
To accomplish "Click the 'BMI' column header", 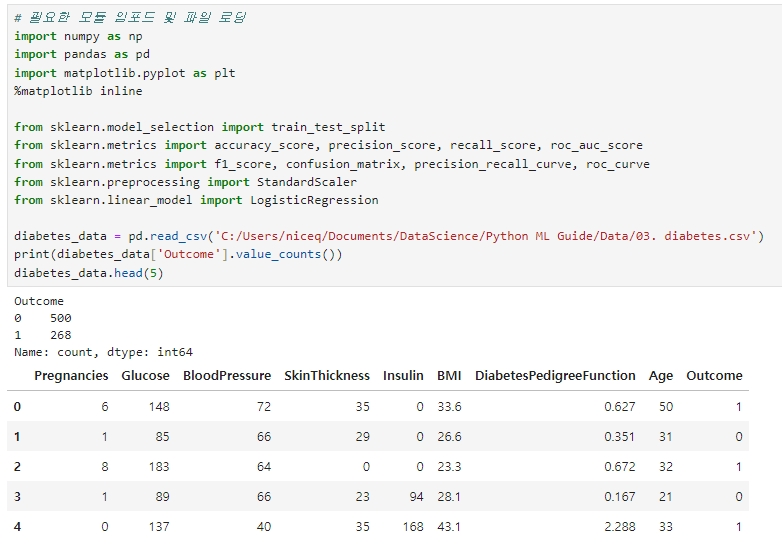I will tap(449, 375).
